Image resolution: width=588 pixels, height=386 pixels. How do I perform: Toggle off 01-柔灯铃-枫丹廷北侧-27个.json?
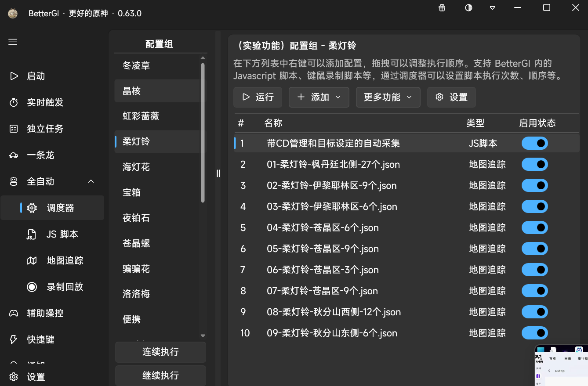point(535,164)
